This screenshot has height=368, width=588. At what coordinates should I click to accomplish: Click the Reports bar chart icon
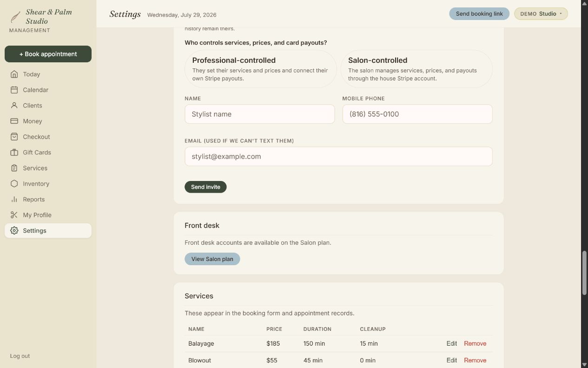click(x=14, y=199)
